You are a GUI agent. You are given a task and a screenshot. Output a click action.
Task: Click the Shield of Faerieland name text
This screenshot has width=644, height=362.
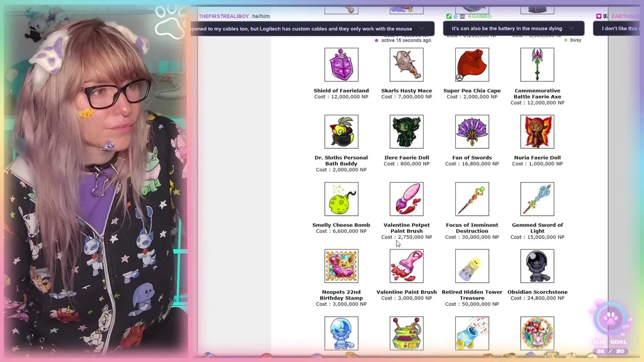(x=341, y=90)
